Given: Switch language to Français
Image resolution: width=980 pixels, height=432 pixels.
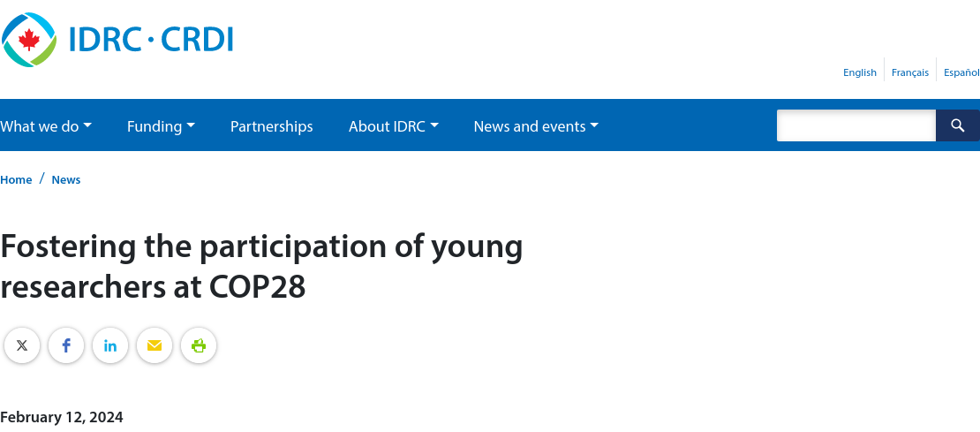Looking at the screenshot, I should (x=910, y=72).
